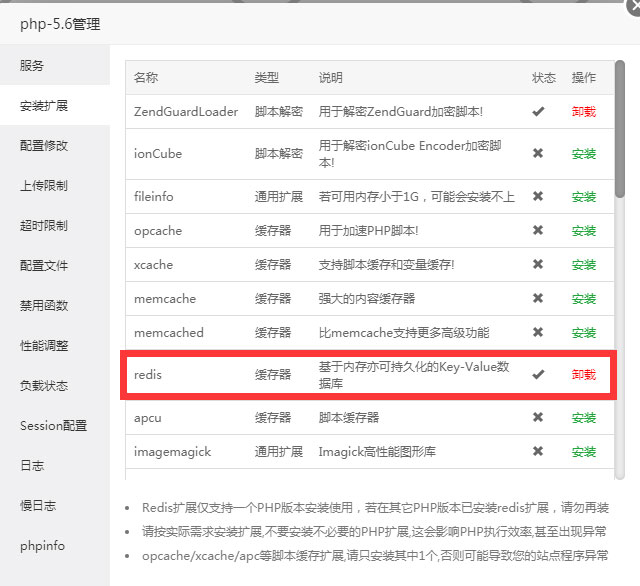The width and height of the screenshot is (640, 586).
Task: Click the checkmark status icon for redis
Action: tap(538, 375)
